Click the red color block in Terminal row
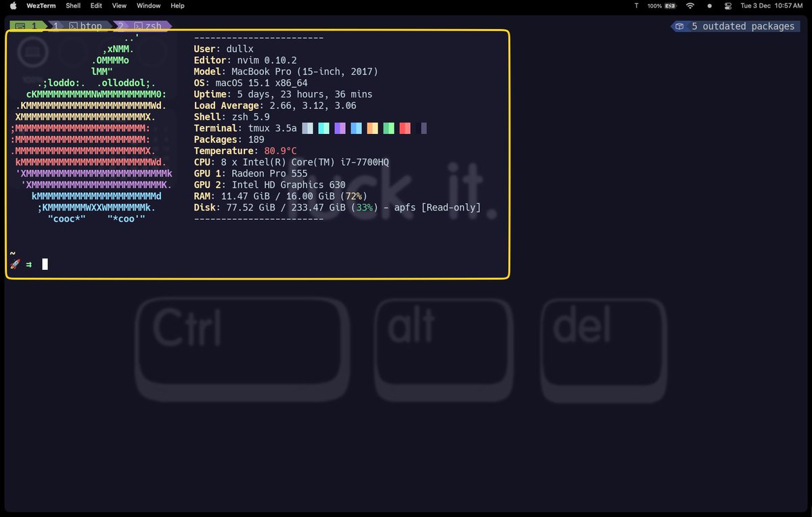The width and height of the screenshot is (812, 517). pos(405,128)
